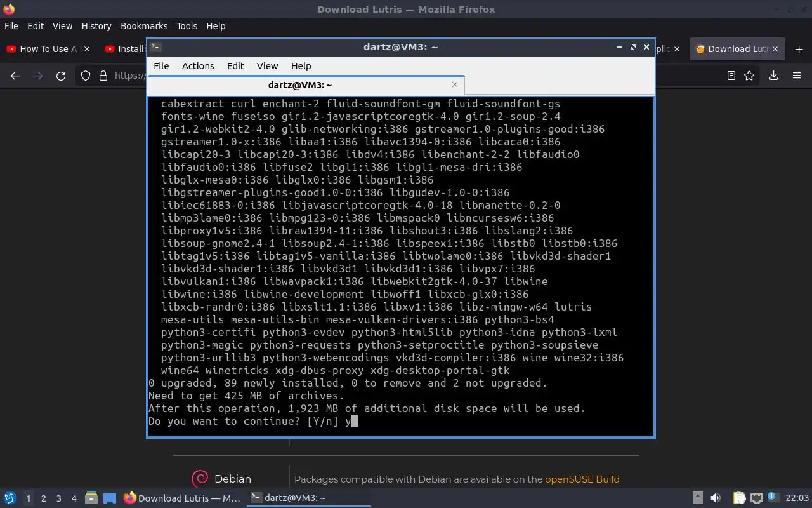The image size is (812, 508).
Task: Click the Debian swirl logo
Action: [200, 479]
